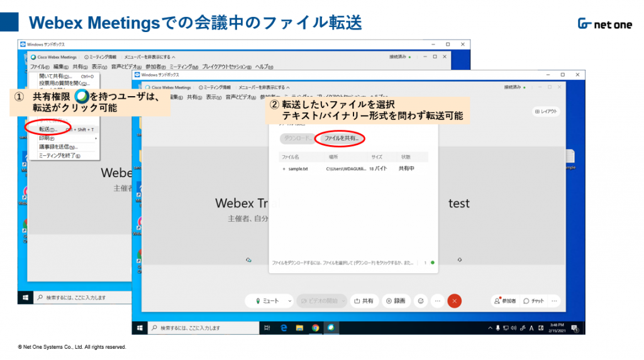Start recording with the 録画 button

click(x=396, y=301)
